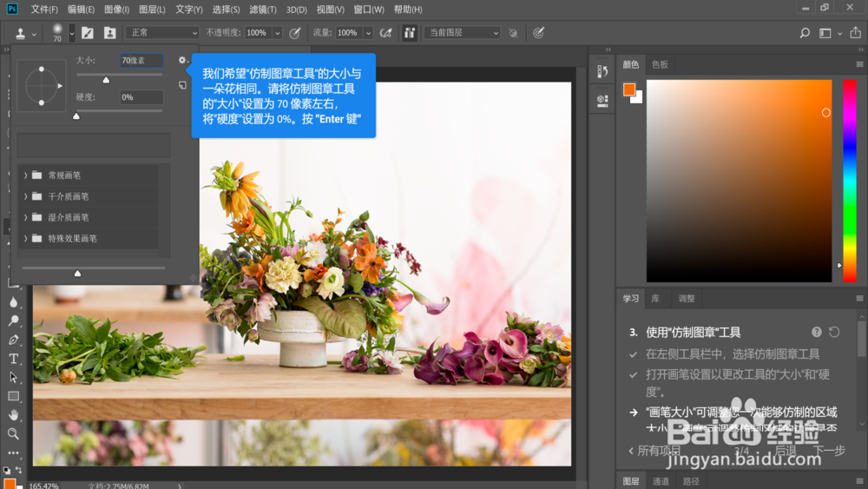The width and height of the screenshot is (868, 489).
Task: Click the Share image icon
Action: 855,33
